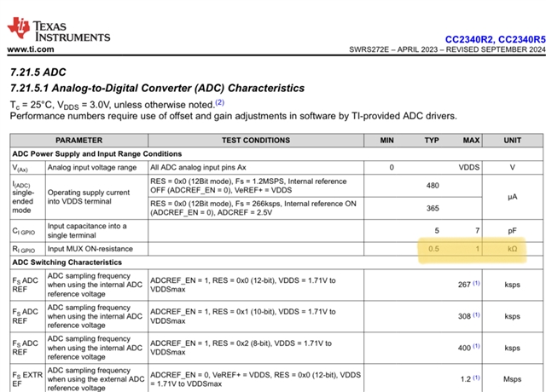Select the '7.21.5 ADC' heading
546x392 pixels.
pyautogui.click(x=38, y=72)
